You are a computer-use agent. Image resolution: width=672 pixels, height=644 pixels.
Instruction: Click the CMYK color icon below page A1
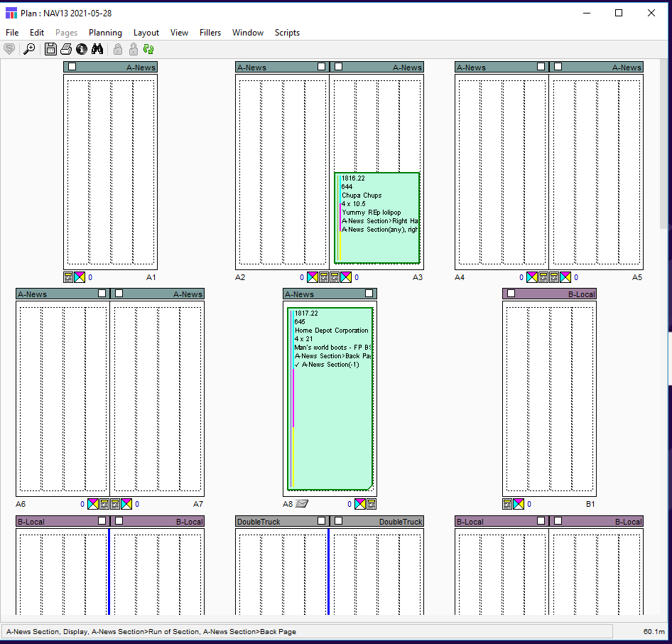pos(80,277)
